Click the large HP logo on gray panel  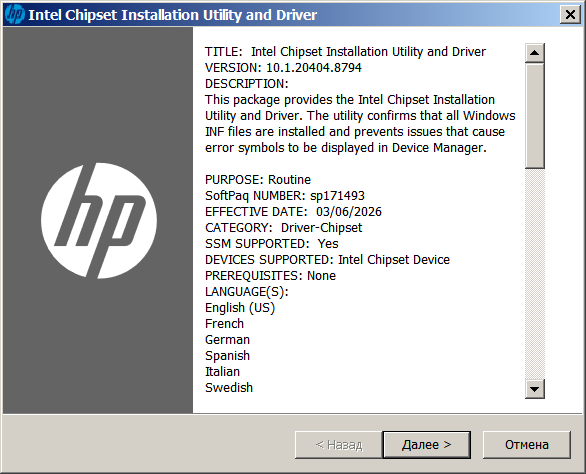click(99, 221)
